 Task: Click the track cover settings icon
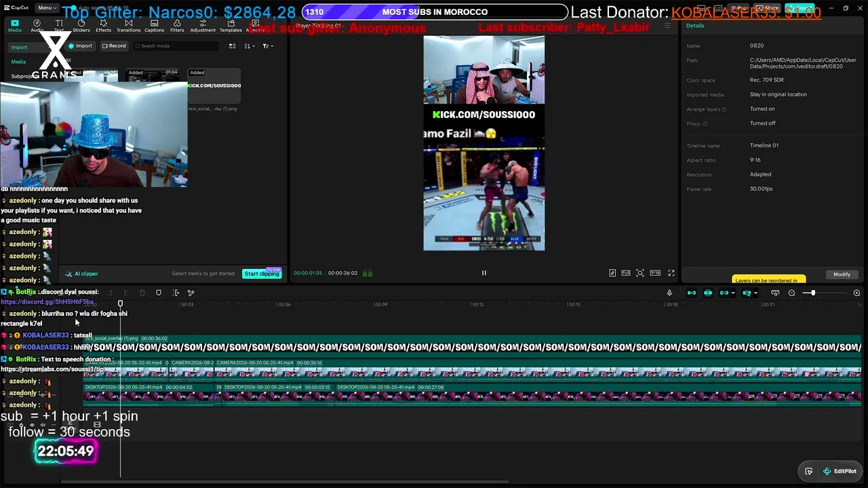775,293
